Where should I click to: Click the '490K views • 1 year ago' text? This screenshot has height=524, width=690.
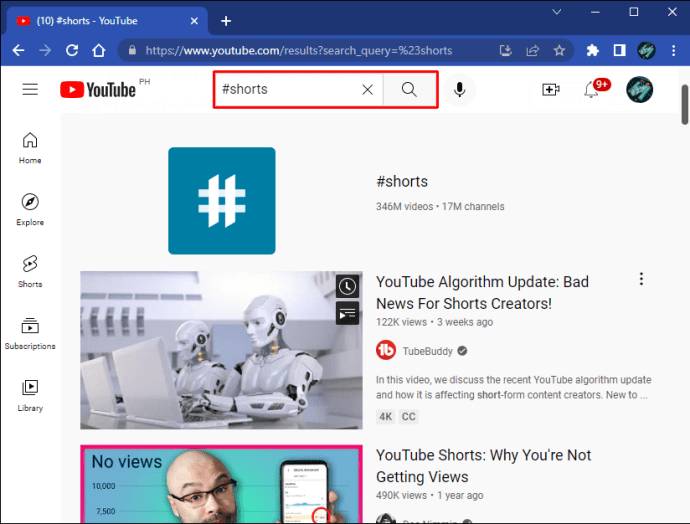coord(429,495)
